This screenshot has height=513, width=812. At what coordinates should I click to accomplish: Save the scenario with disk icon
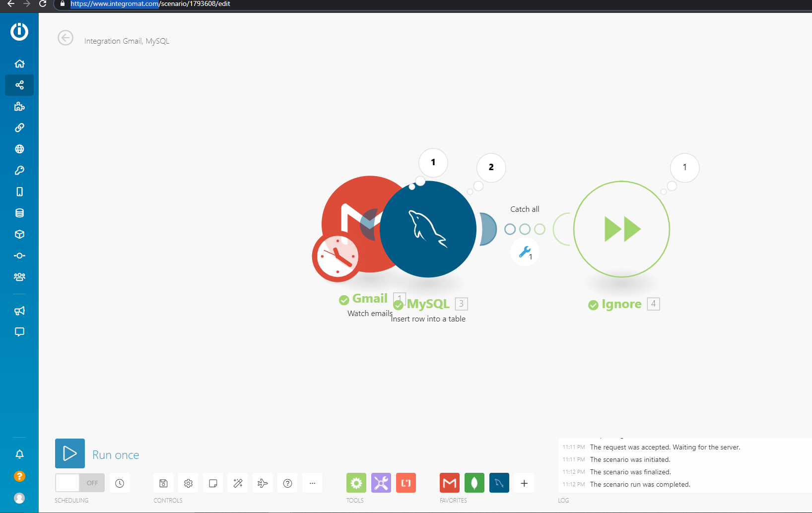click(x=163, y=483)
